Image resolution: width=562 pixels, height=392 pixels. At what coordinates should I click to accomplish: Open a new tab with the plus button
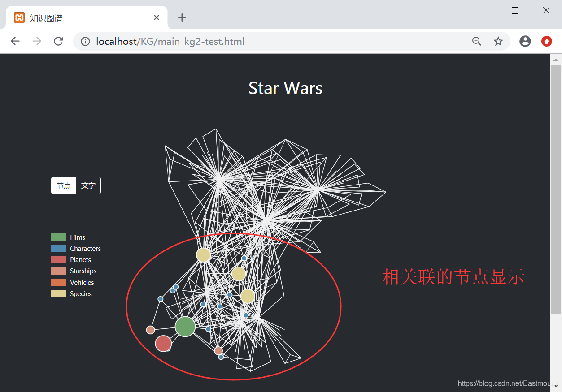pyautogui.click(x=182, y=17)
